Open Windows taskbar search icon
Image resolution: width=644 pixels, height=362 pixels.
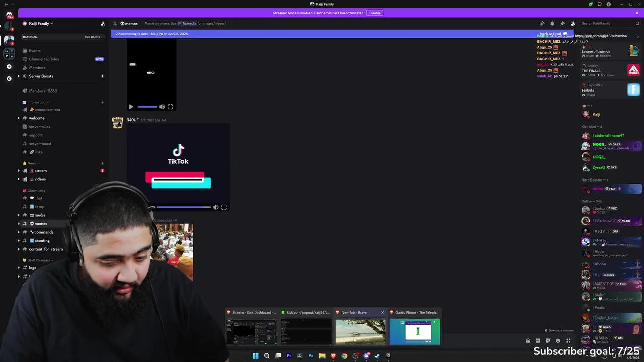267,356
